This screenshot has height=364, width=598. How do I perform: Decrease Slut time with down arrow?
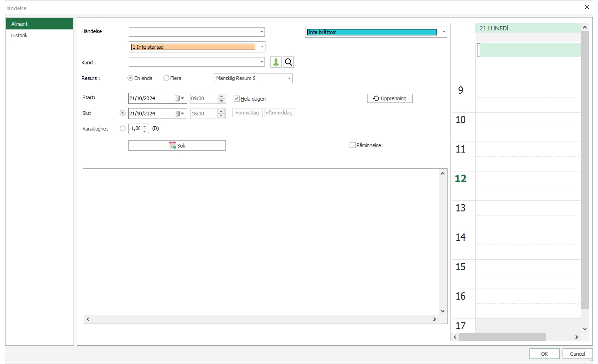click(x=221, y=116)
